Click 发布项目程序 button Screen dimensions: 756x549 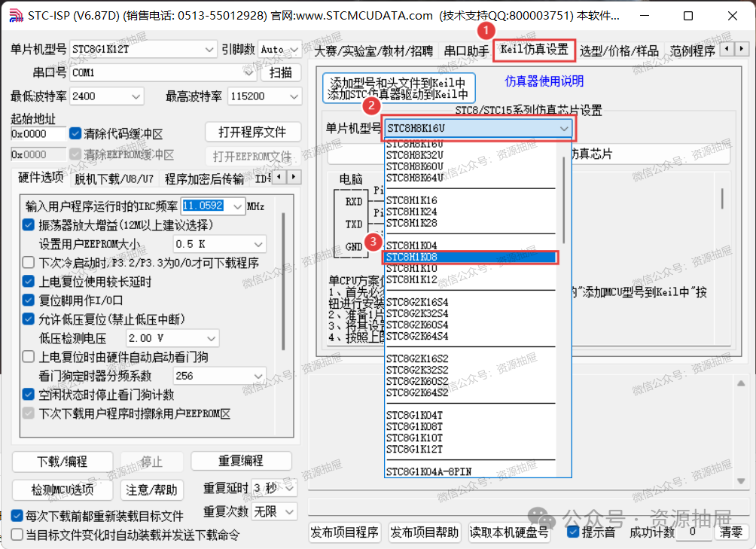click(x=344, y=532)
